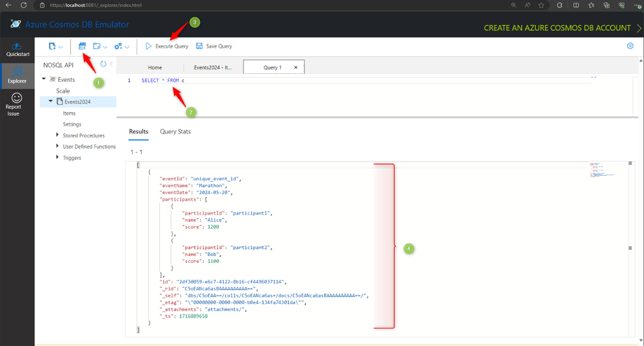
Task: Click the results pane vertical scrollbar
Action: coord(630,248)
